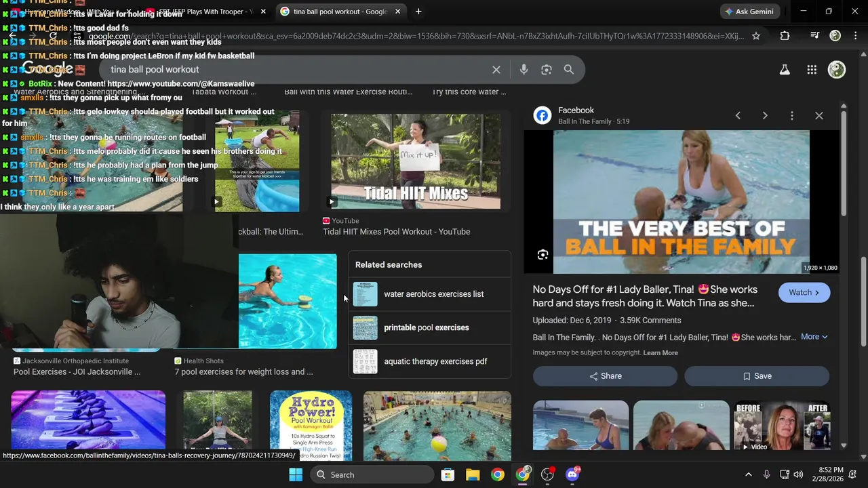Save the previewed image
This screenshot has width=868, height=488.
click(757, 376)
